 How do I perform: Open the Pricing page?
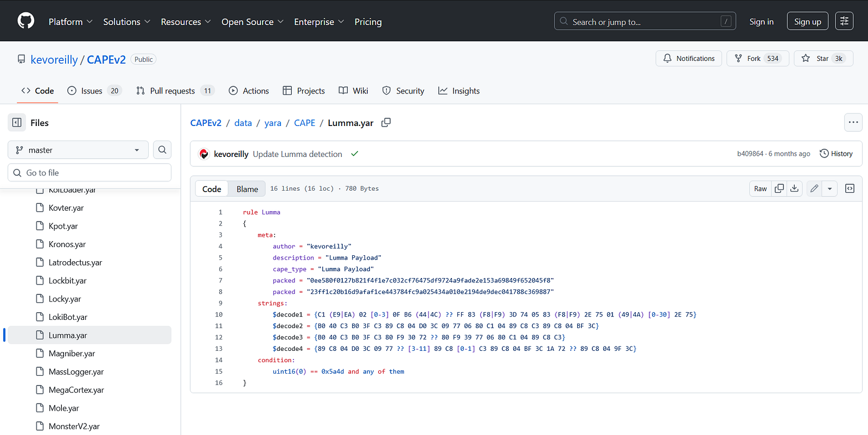(368, 22)
